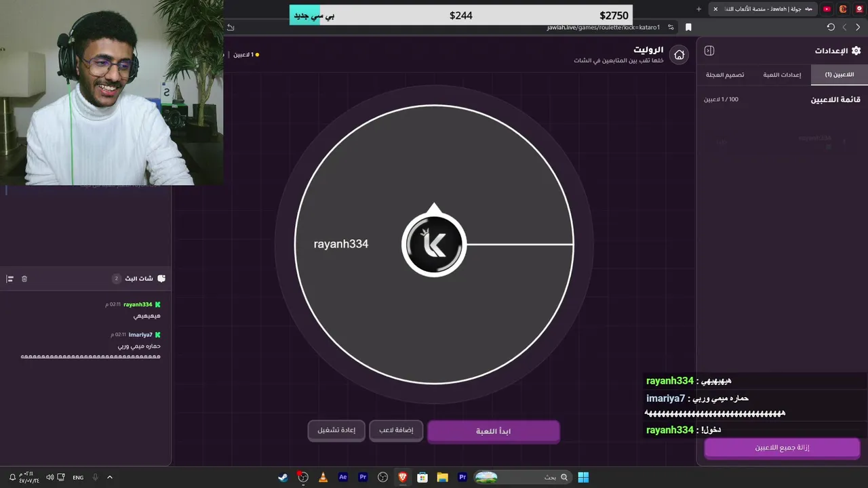Switch to Brave browser in the taskbar
The image size is (868, 488).
pyautogui.click(x=403, y=477)
